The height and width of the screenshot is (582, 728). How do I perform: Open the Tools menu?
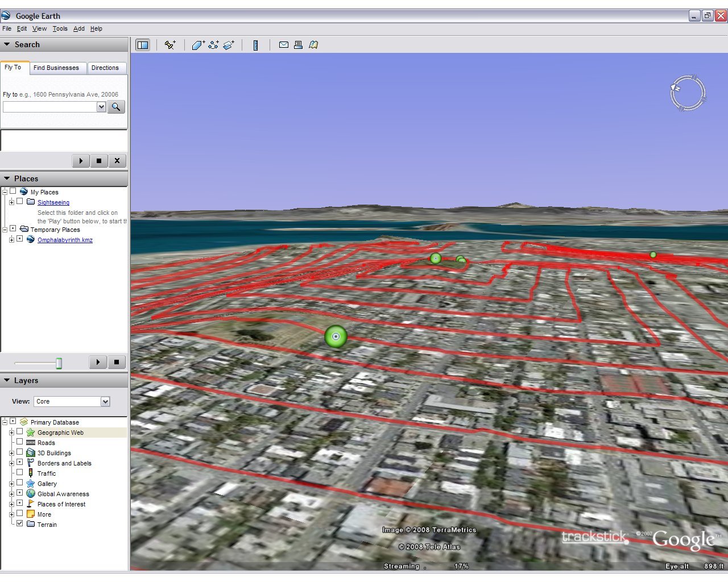pos(60,28)
